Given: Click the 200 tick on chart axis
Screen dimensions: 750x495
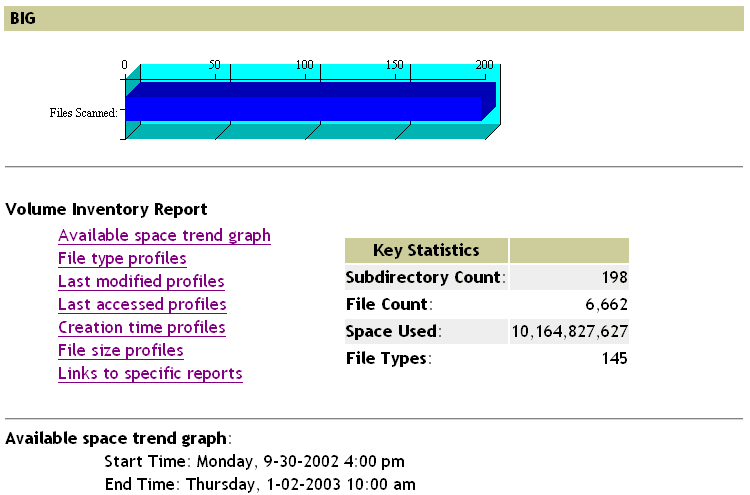Looking at the screenshot, I should tap(485, 65).
